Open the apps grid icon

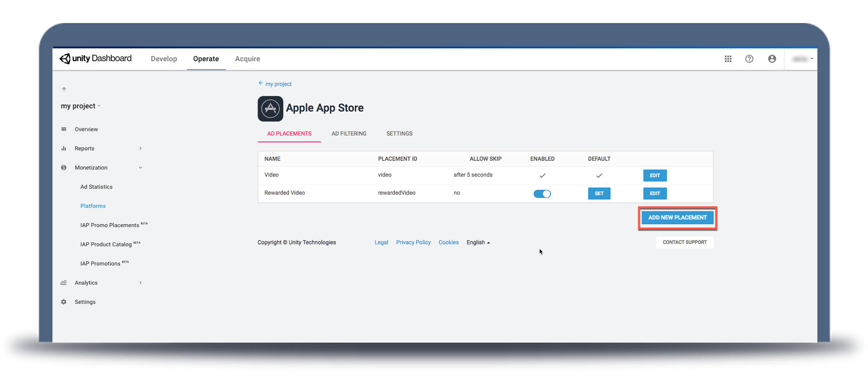[x=728, y=59]
